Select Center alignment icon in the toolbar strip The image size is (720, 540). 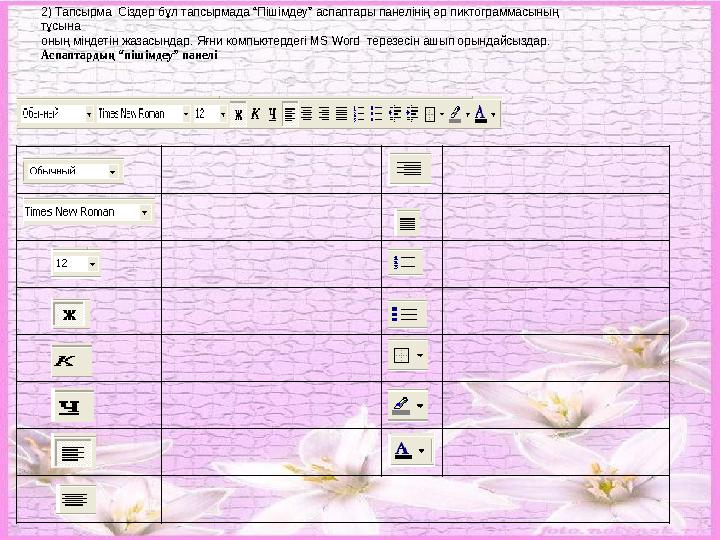click(x=307, y=113)
